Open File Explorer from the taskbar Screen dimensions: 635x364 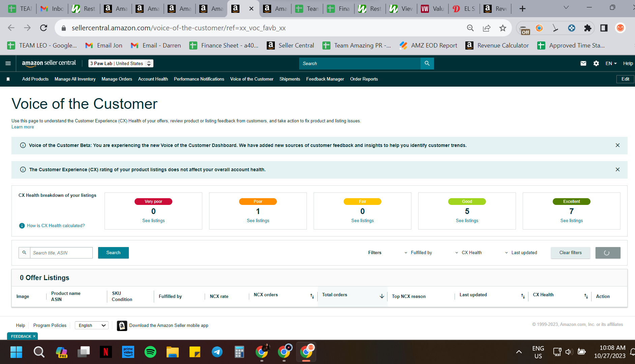click(173, 352)
